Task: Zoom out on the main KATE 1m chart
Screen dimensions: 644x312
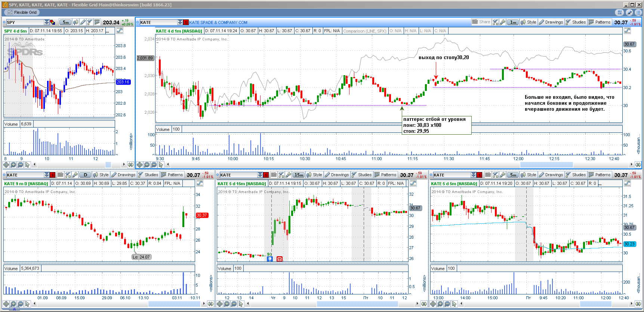Action: tap(154, 165)
